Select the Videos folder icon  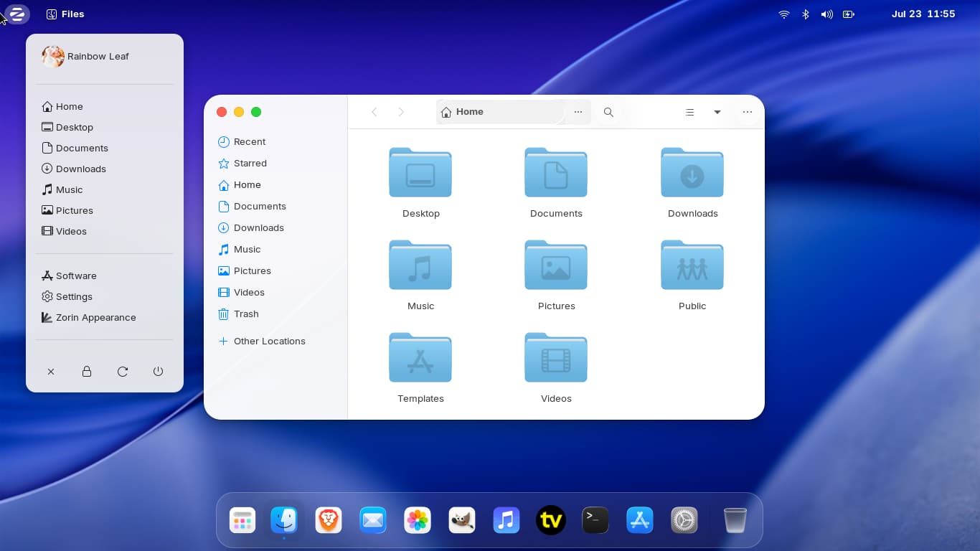tap(556, 357)
